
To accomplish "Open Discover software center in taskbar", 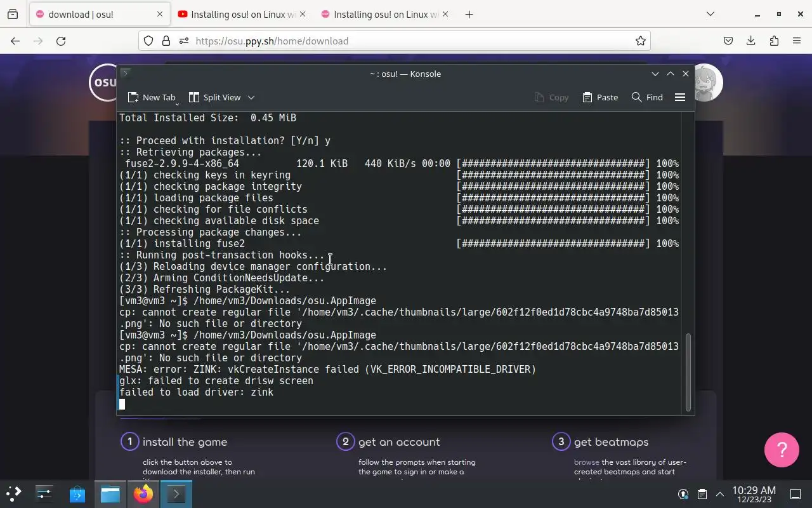I will pos(77,493).
